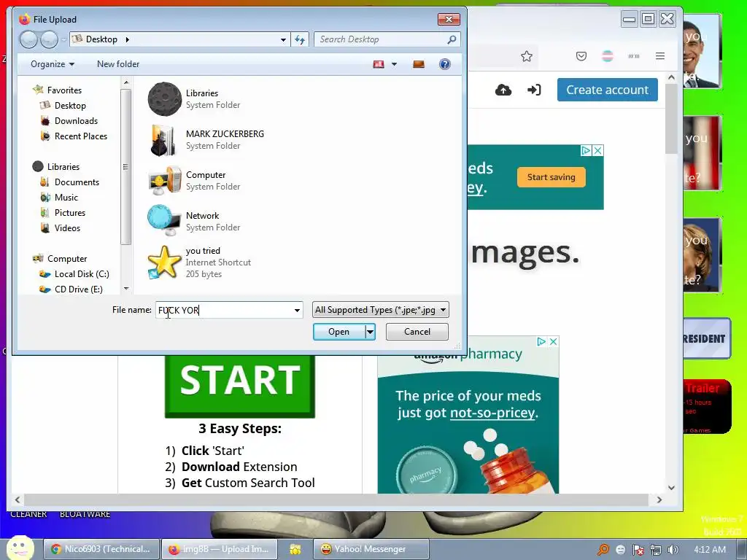Viewport: 747px width, 560px height.
Task: Select the 'you tried' star shortcut icon
Action: pyautogui.click(x=164, y=262)
